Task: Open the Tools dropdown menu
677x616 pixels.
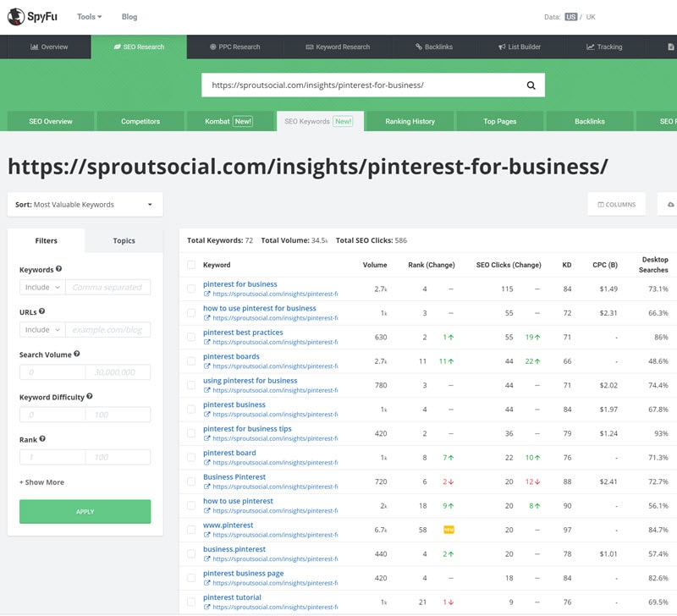Action: [x=90, y=17]
